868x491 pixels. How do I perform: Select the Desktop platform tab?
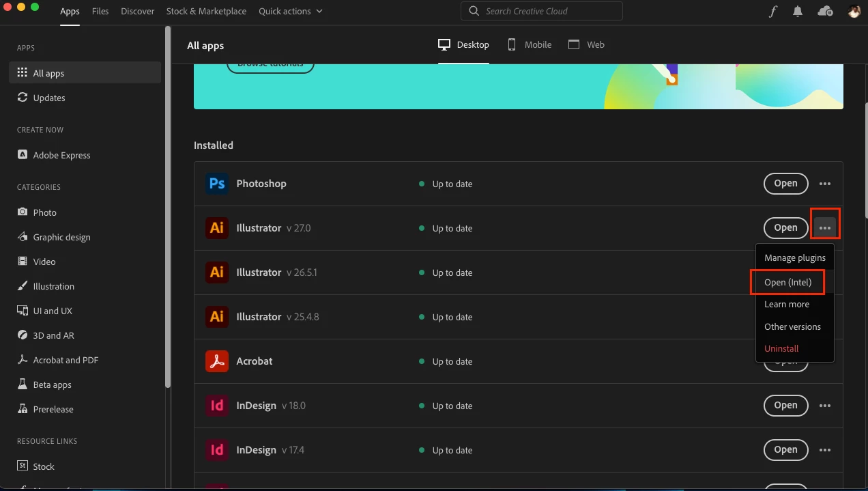[x=464, y=44]
